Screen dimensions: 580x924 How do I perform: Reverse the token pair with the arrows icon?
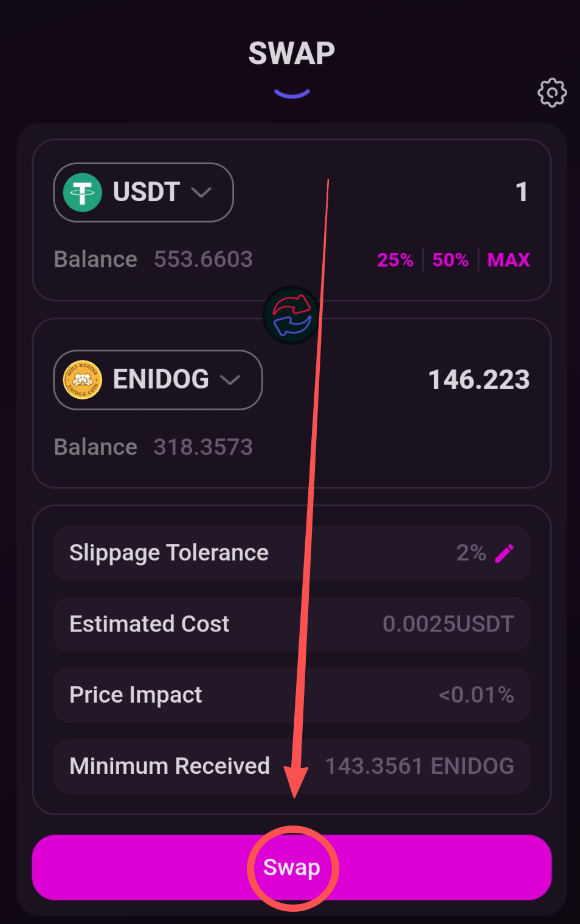(292, 315)
